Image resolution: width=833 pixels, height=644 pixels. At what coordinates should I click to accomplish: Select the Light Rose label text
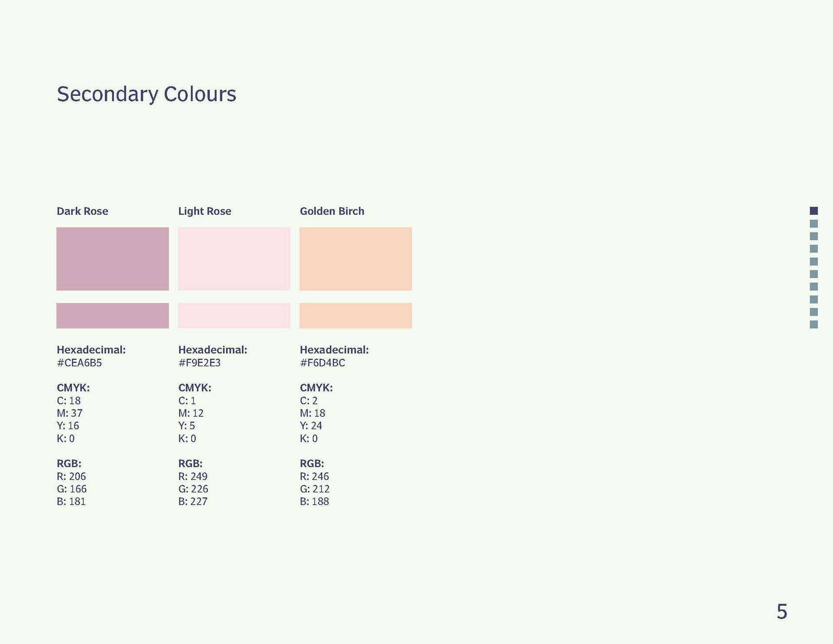[205, 211]
